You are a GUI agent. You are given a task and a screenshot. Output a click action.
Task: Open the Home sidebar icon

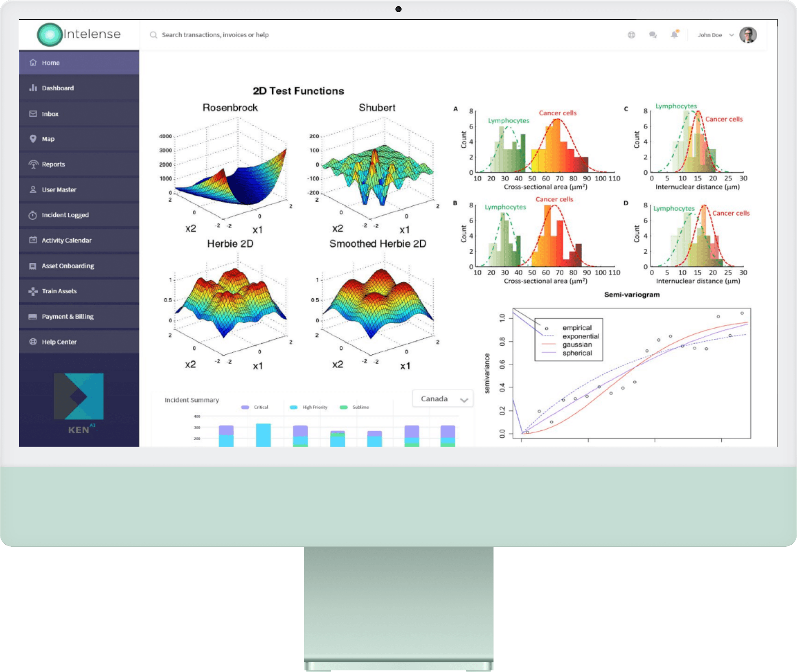33,63
